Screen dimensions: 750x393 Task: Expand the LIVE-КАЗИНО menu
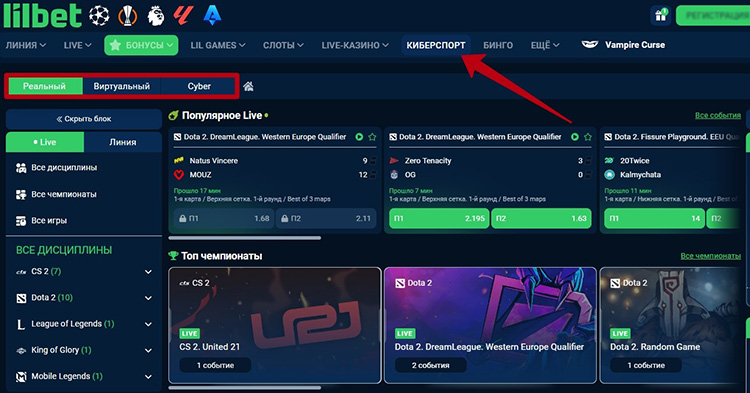click(355, 45)
